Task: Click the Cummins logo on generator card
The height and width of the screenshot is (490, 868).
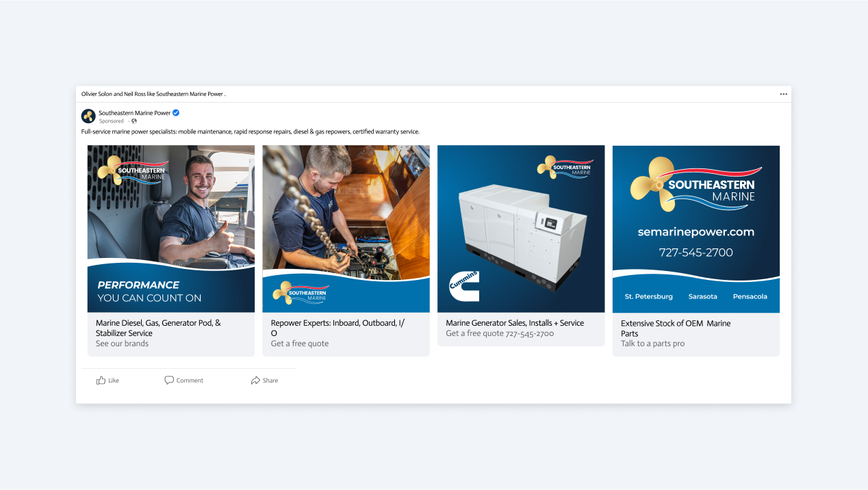Action: (464, 286)
